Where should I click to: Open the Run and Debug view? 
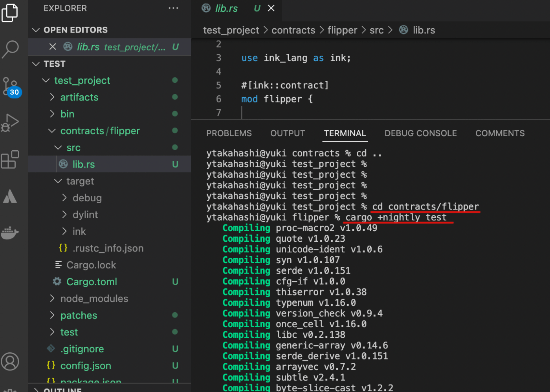click(10, 123)
